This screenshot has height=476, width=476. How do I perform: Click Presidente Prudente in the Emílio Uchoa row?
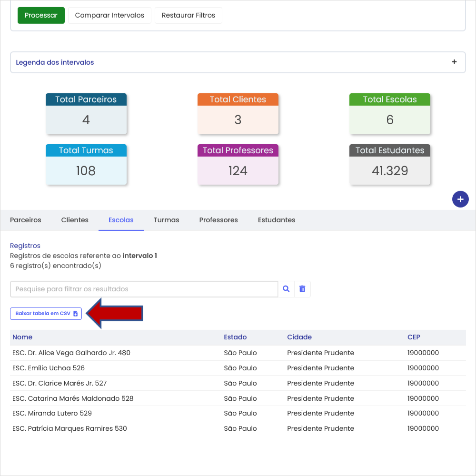320,368
